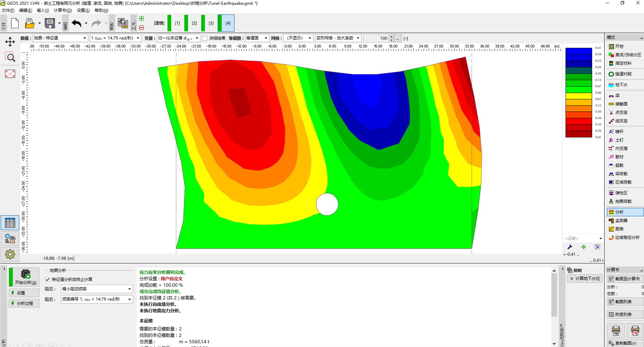Viewport: 644px width, 347px height.
Task: Click the ellipsis button next to magnification
Action: click(397, 38)
